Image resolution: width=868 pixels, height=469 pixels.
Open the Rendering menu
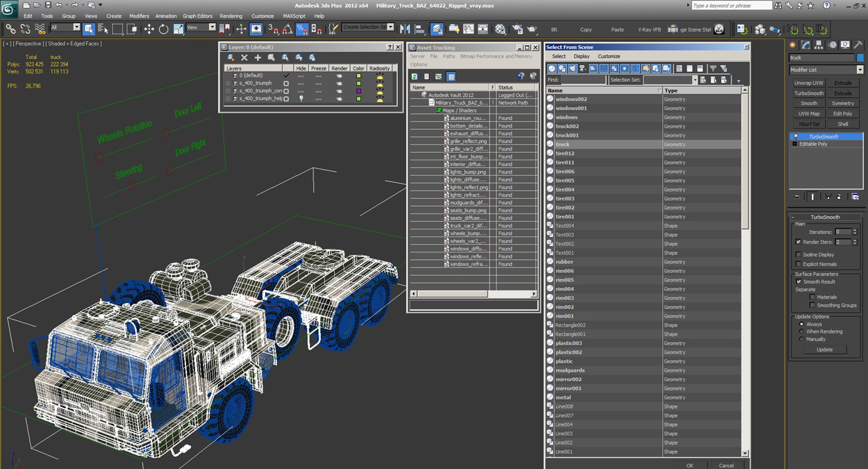coord(231,16)
